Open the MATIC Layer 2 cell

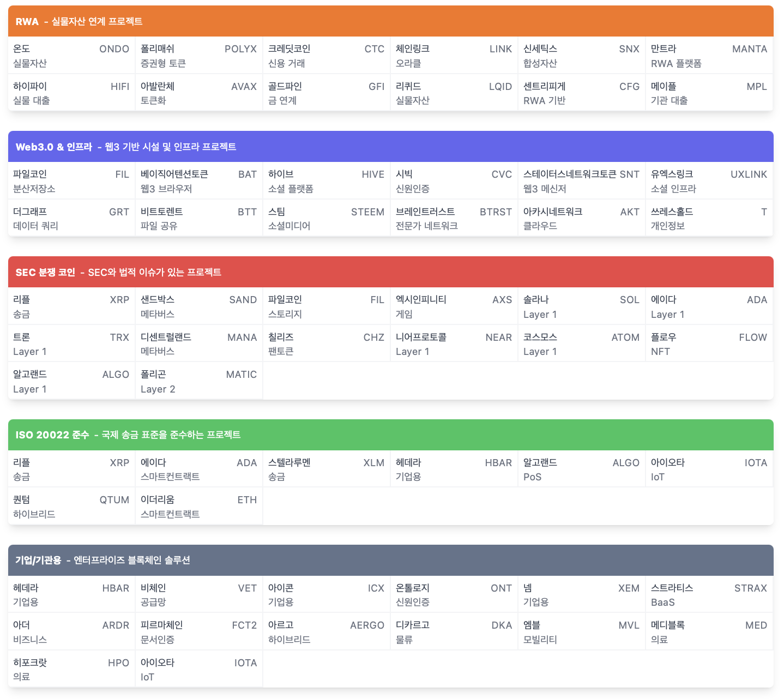pos(198,381)
